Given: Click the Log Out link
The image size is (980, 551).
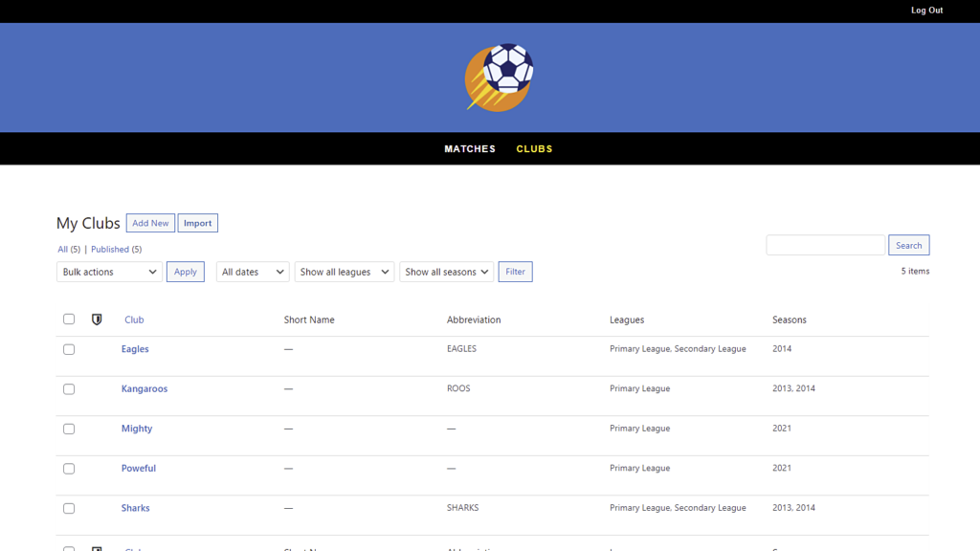Looking at the screenshot, I should 926,10.
